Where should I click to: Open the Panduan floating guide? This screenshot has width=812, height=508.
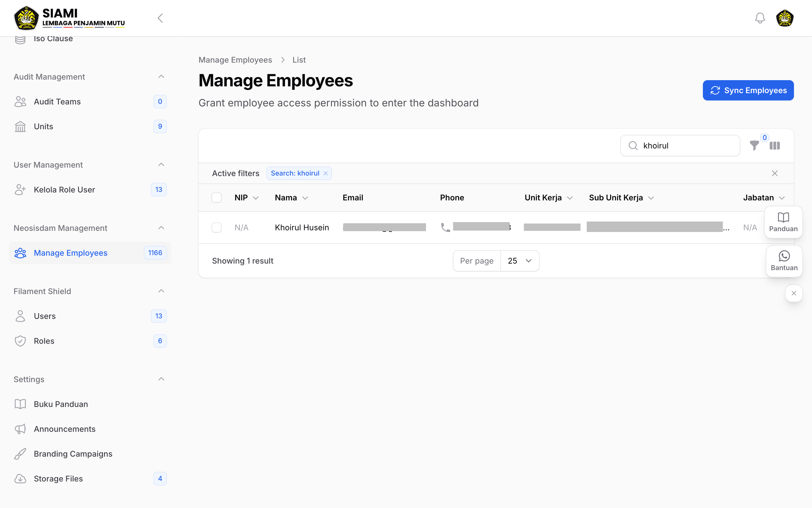click(783, 222)
